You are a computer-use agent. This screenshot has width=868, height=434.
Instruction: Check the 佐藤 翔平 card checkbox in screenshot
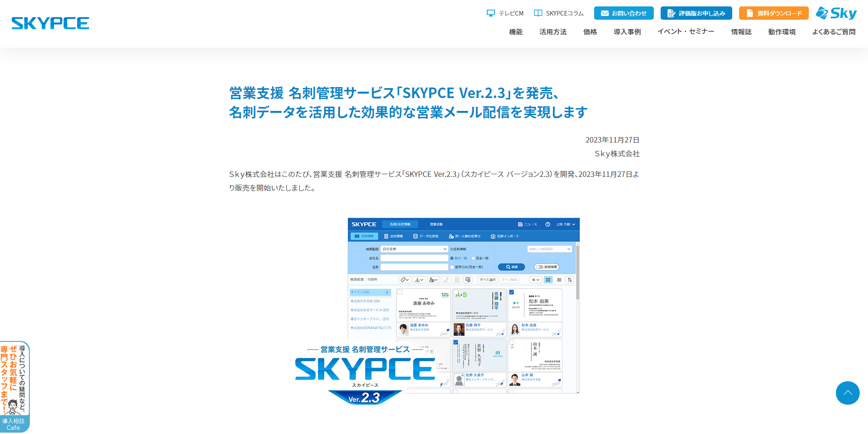[456, 292]
